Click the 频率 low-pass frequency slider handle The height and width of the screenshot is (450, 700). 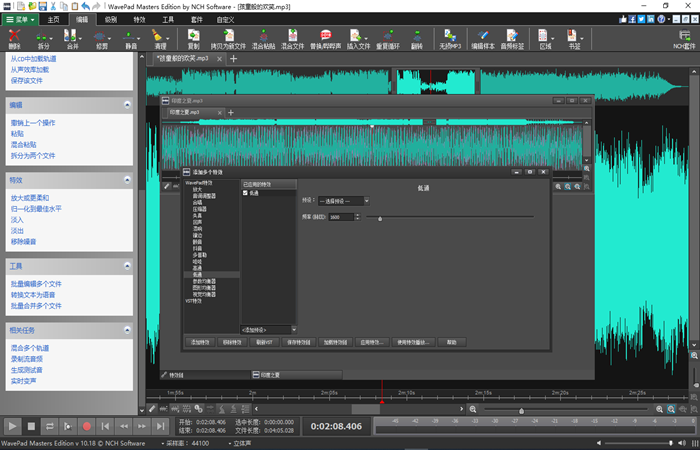378,217
